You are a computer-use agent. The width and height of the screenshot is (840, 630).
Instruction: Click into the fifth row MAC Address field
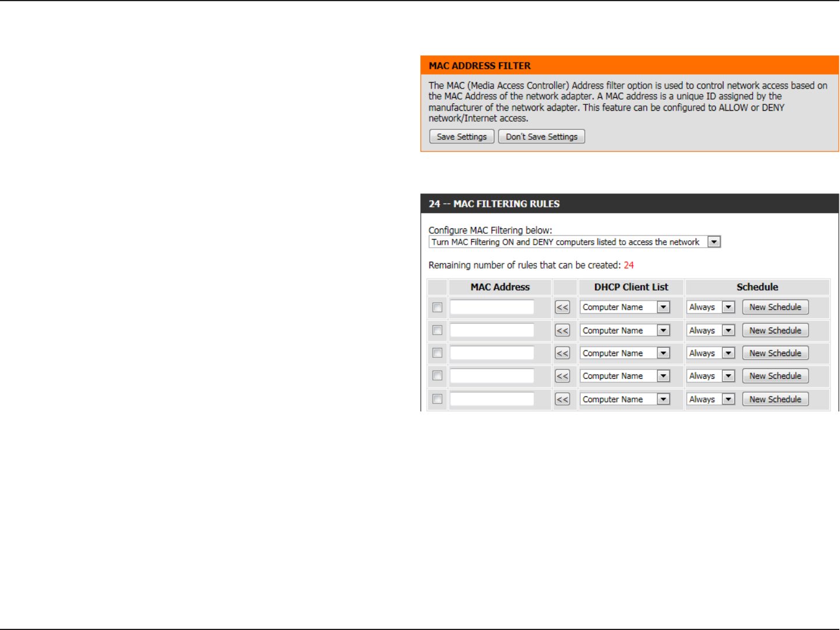[x=492, y=399]
